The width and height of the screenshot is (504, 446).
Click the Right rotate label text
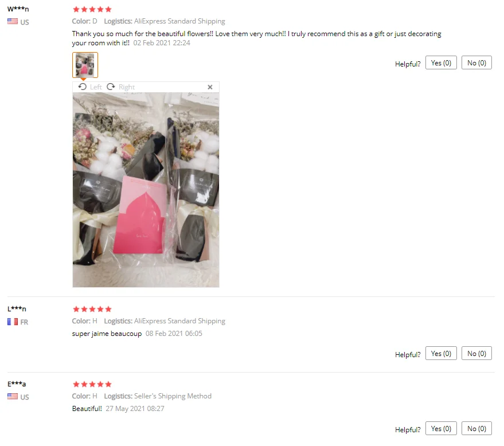coord(127,87)
